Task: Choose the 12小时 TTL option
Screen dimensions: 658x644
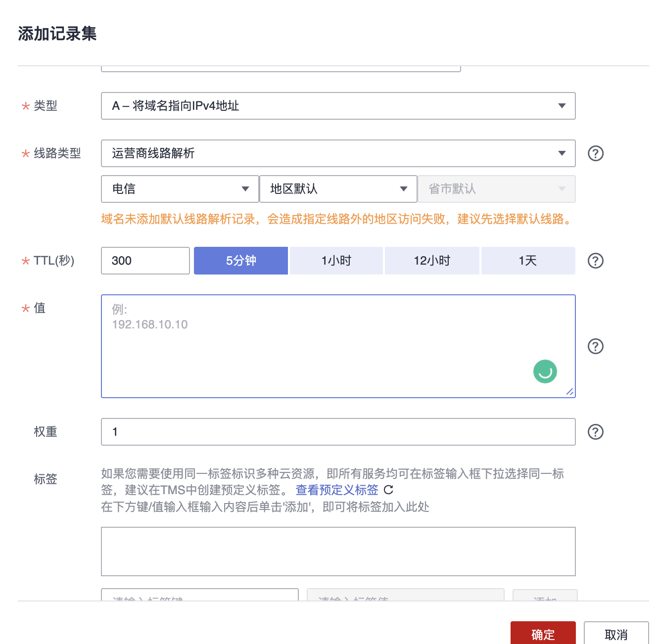Action: click(x=432, y=261)
